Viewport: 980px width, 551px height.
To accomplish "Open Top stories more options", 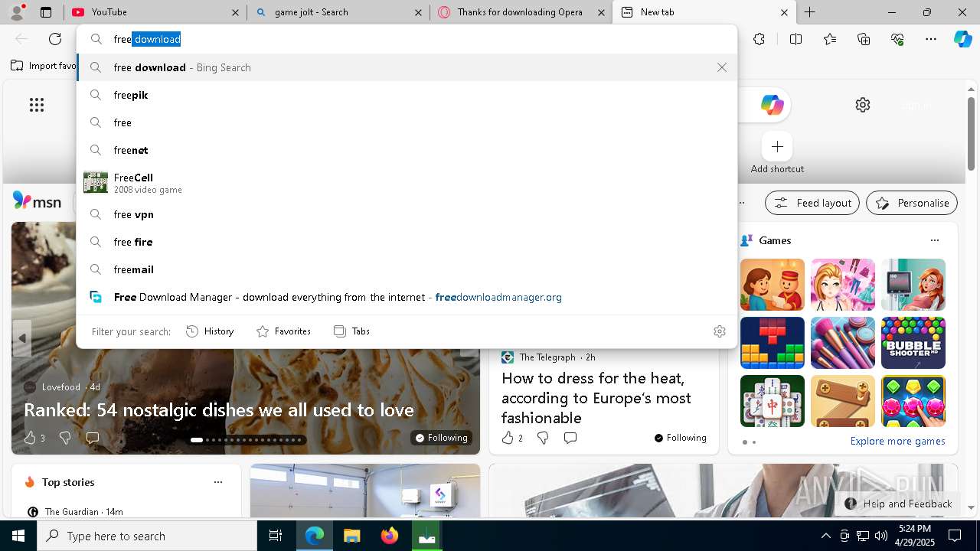I will 218,482.
